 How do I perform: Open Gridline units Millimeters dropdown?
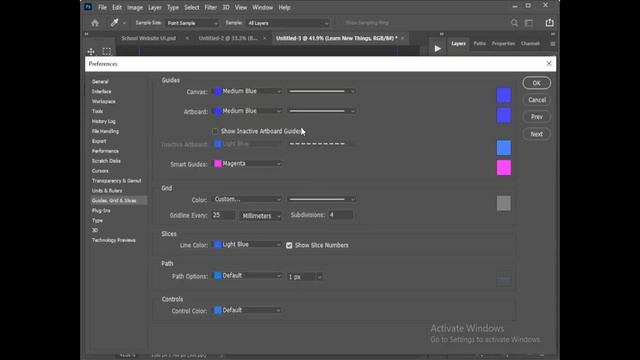pos(261,216)
